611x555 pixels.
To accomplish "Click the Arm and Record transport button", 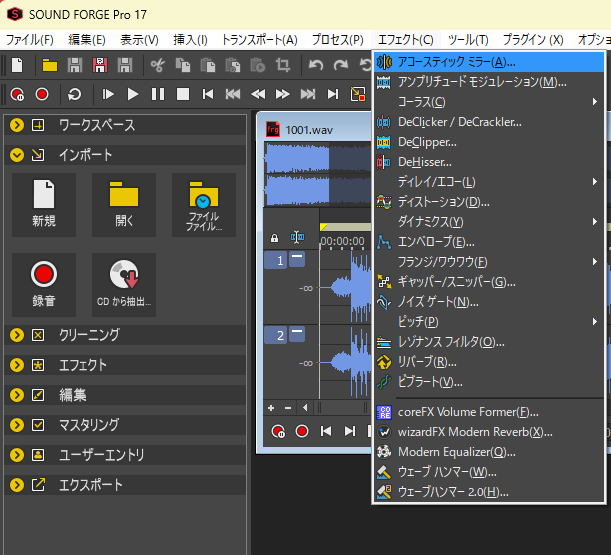I will (x=17, y=94).
